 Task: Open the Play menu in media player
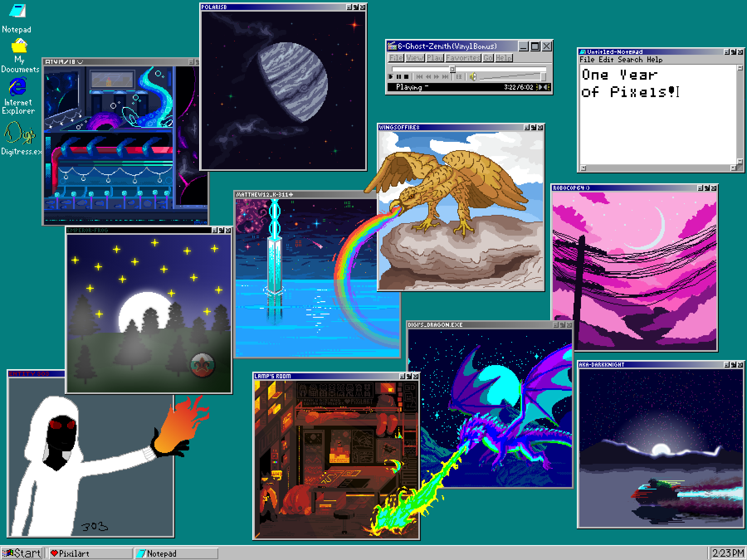[x=435, y=58]
